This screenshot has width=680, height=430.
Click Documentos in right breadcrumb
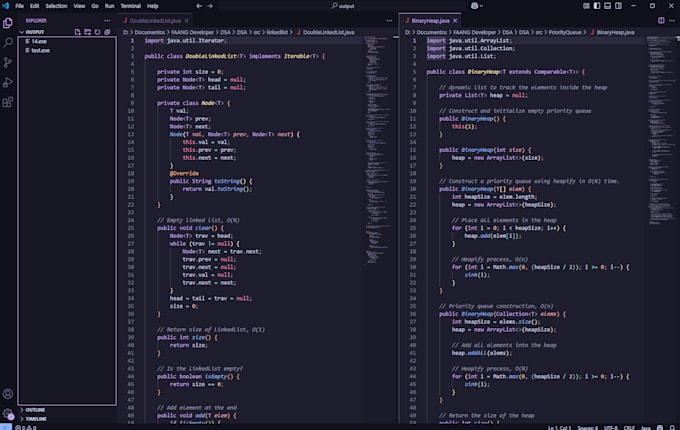click(431, 32)
